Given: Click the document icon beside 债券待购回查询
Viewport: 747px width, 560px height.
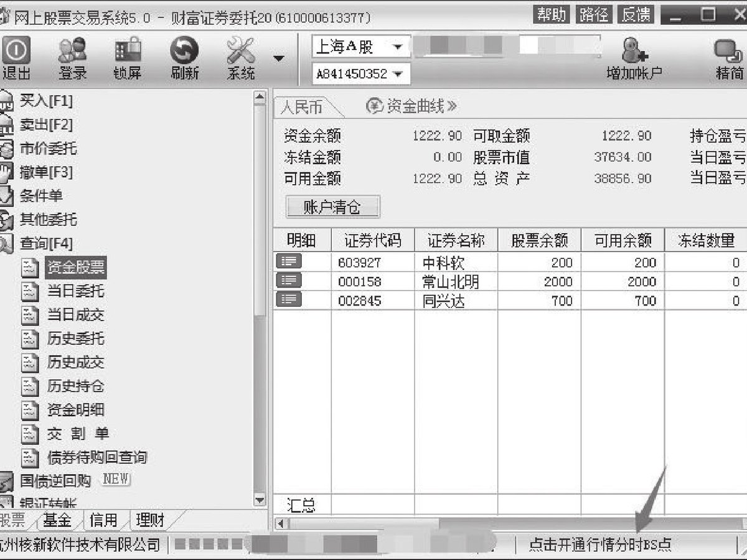Looking at the screenshot, I should (31, 458).
